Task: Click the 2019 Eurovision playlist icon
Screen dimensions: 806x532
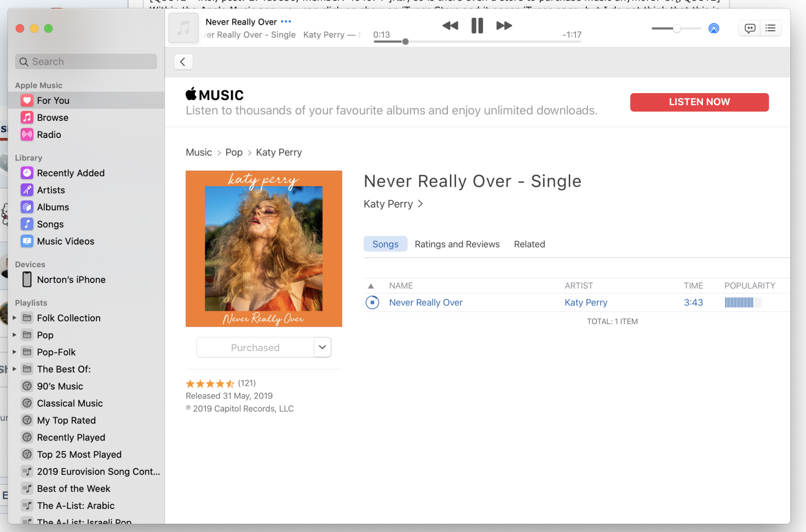Action: pyautogui.click(x=27, y=472)
